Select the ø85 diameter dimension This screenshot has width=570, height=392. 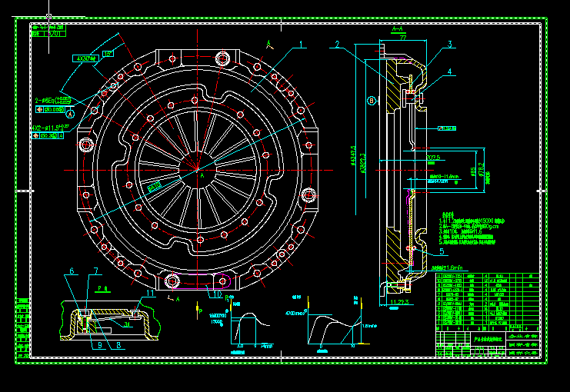[473, 171]
